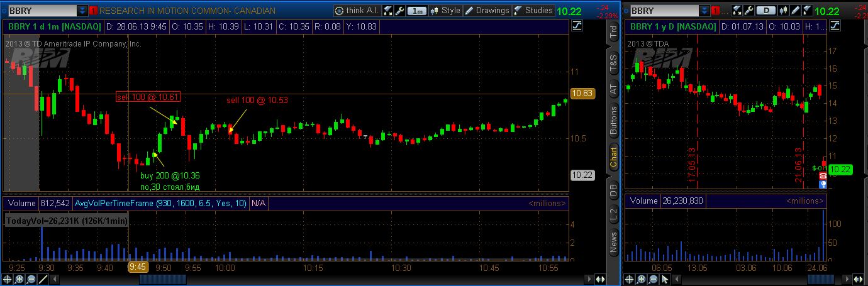Change the 1m timeframe in left chart
Screen dimensions: 868x286
[x=416, y=11]
